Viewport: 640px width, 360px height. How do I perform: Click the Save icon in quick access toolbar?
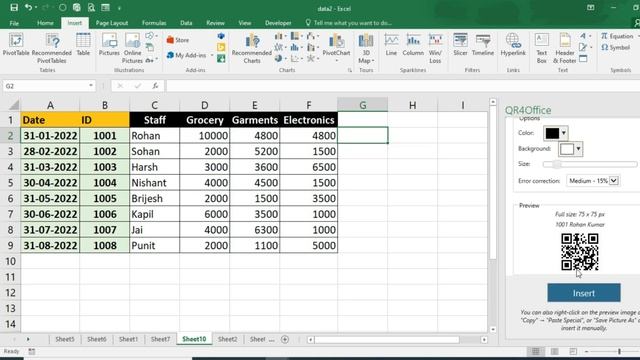(x=14, y=7)
